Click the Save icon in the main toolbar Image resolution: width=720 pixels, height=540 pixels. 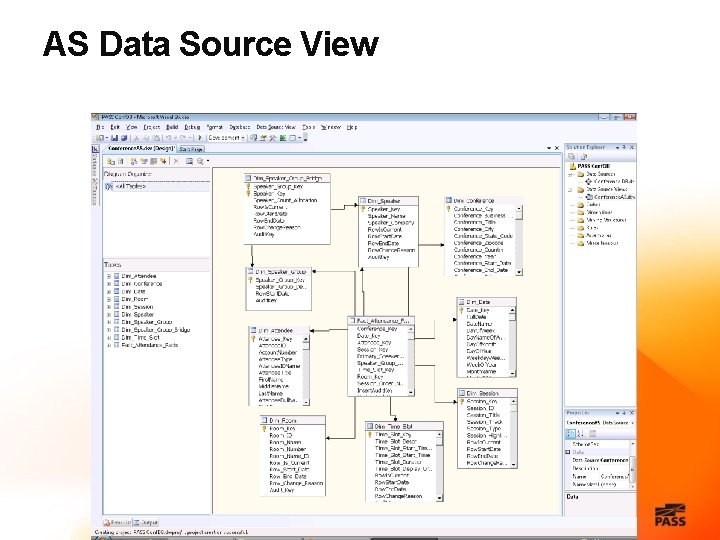114,137
